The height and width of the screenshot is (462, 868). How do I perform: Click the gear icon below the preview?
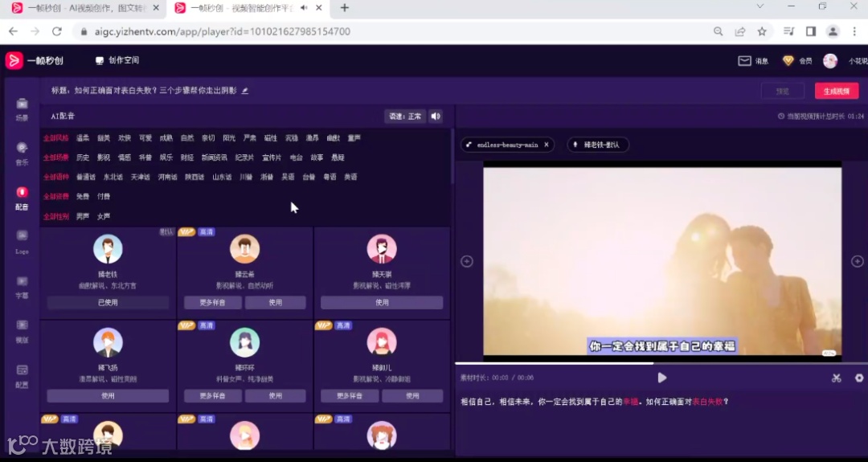859,378
